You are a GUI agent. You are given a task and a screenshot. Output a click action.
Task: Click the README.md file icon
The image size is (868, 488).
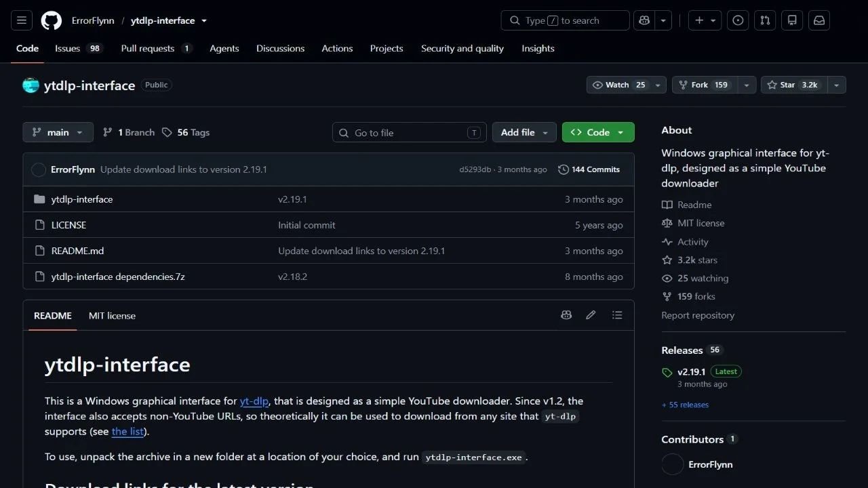pyautogui.click(x=39, y=251)
